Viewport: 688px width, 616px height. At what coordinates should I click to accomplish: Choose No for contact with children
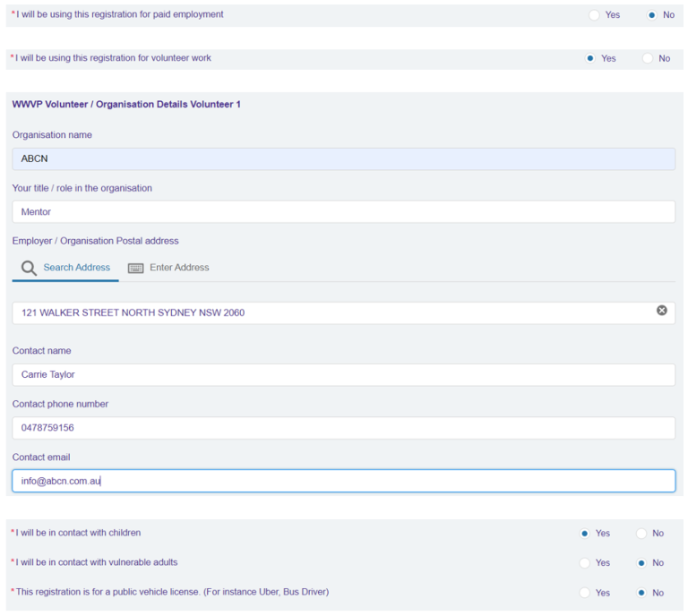point(641,534)
